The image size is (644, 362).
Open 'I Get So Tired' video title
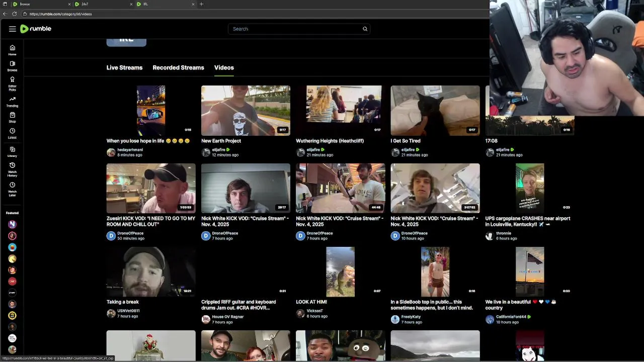click(x=406, y=141)
